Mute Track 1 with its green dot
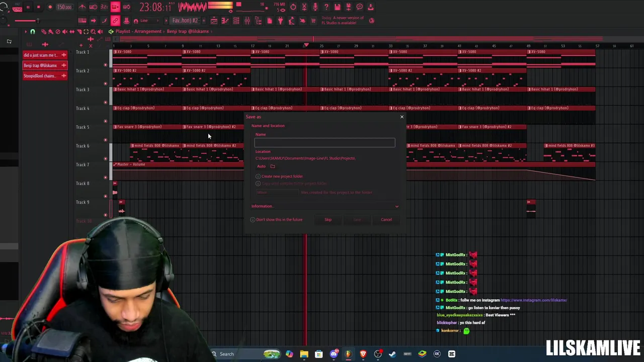 click(105, 64)
